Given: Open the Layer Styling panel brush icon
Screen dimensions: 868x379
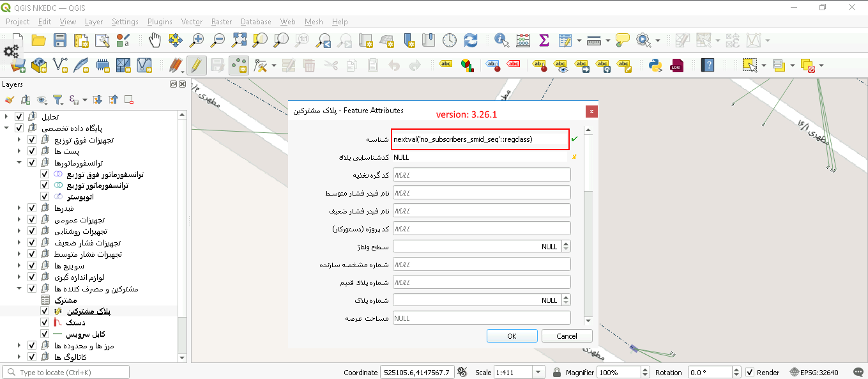Looking at the screenshot, I should click(x=9, y=100).
